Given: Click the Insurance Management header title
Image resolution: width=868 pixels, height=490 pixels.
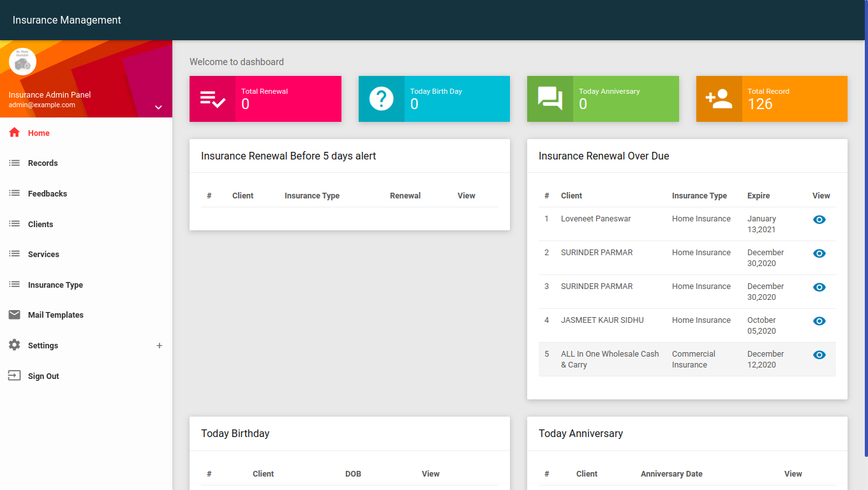Looking at the screenshot, I should pyautogui.click(x=67, y=20).
